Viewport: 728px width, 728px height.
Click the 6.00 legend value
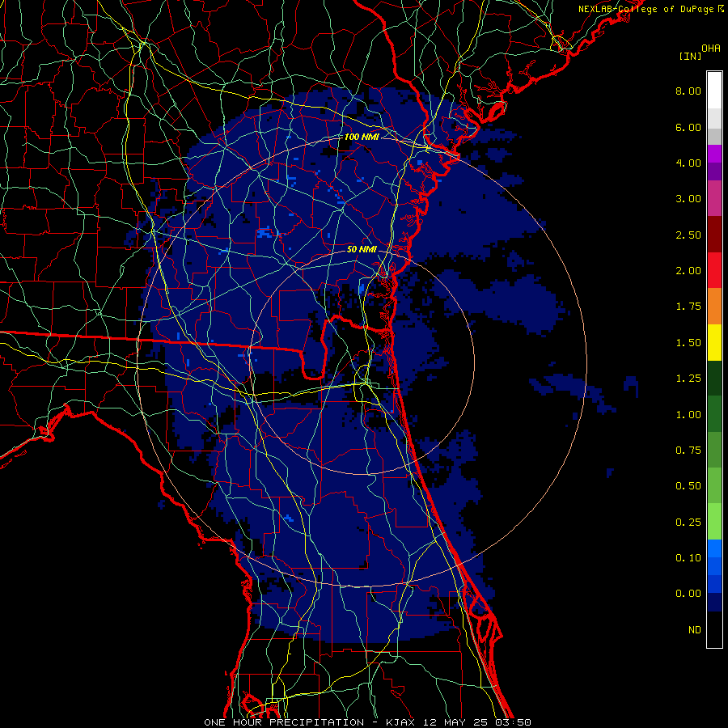(688, 127)
